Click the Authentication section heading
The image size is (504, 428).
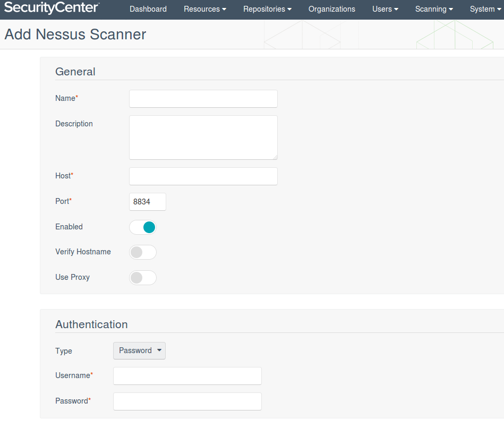91,324
